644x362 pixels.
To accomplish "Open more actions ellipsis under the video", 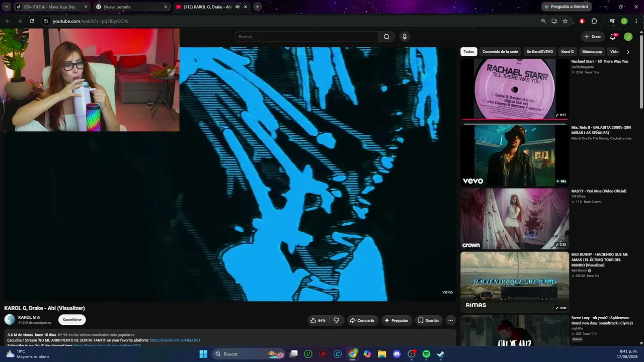I will click(x=451, y=320).
